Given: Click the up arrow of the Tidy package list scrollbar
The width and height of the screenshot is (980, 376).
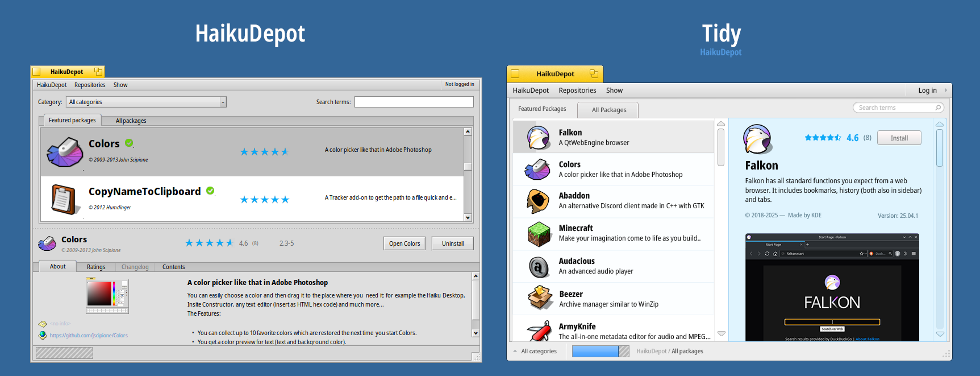Looking at the screenshot, I should click(x=721, y=123).
